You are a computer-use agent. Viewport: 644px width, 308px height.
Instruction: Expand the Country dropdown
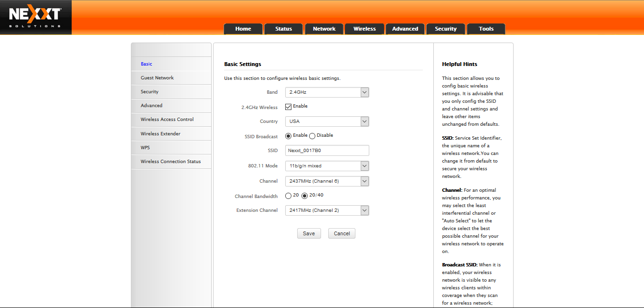327,121
